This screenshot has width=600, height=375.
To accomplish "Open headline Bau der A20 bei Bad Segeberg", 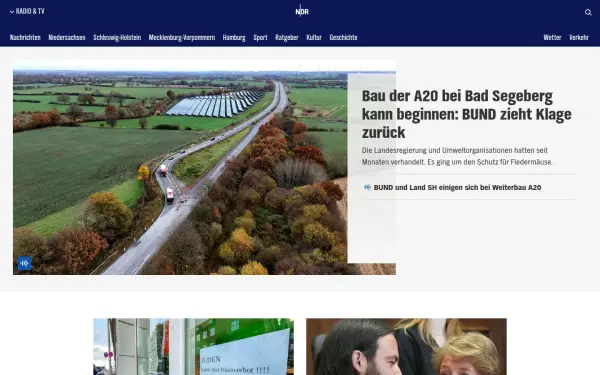I will (x=466, y=114).
